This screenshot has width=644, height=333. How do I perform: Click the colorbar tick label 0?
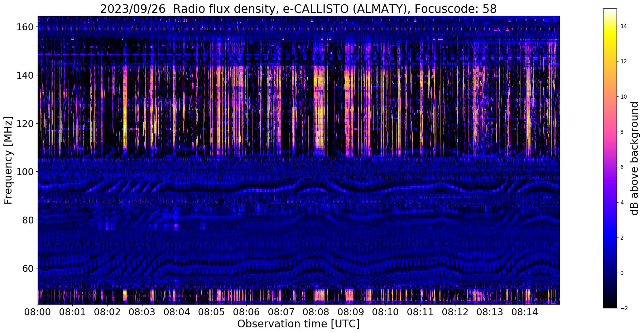[x=622, y=273]
